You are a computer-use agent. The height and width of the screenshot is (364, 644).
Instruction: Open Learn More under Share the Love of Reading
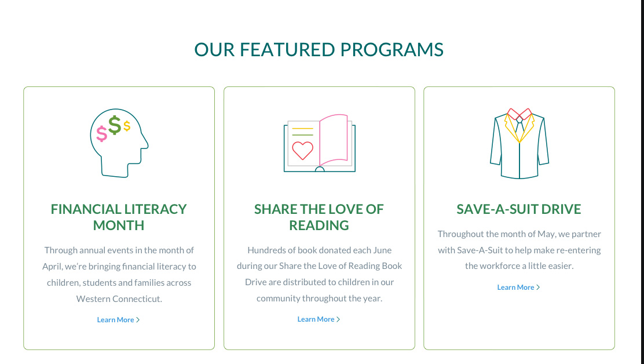316,319
